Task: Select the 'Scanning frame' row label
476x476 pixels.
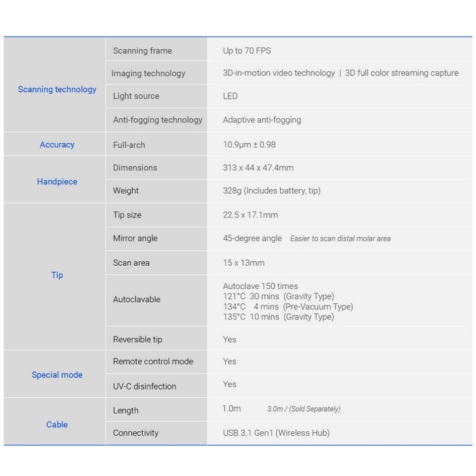Action: point(142,50)
